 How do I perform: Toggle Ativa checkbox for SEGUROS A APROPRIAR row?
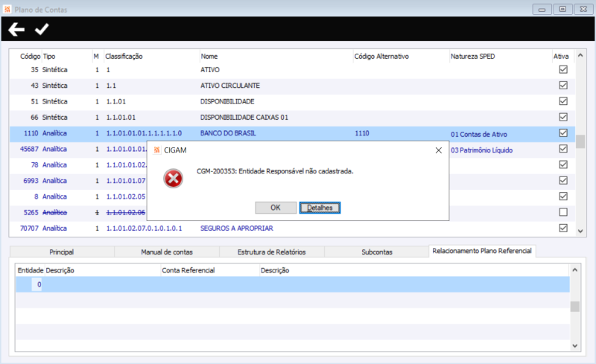563,228
